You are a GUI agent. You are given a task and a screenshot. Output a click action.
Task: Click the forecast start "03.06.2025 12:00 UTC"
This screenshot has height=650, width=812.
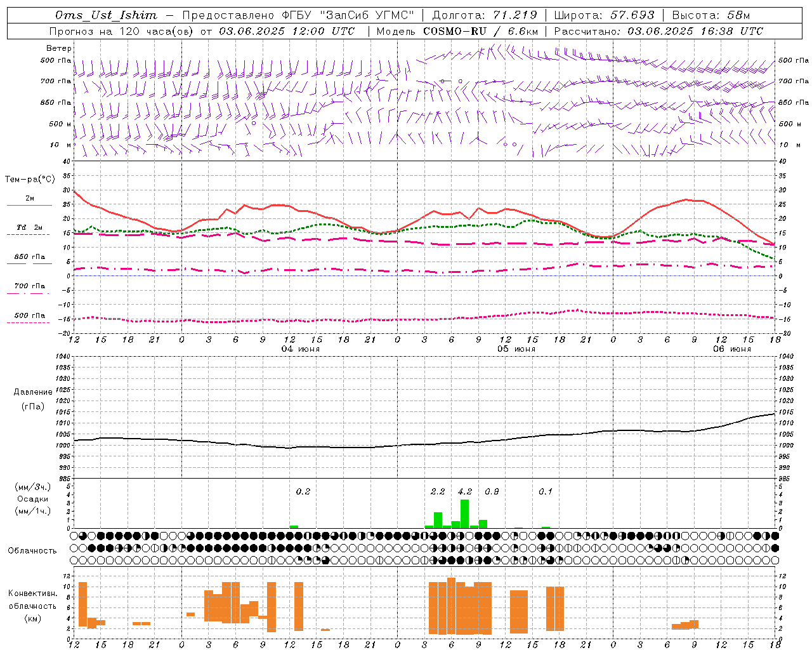click(287, 31)
